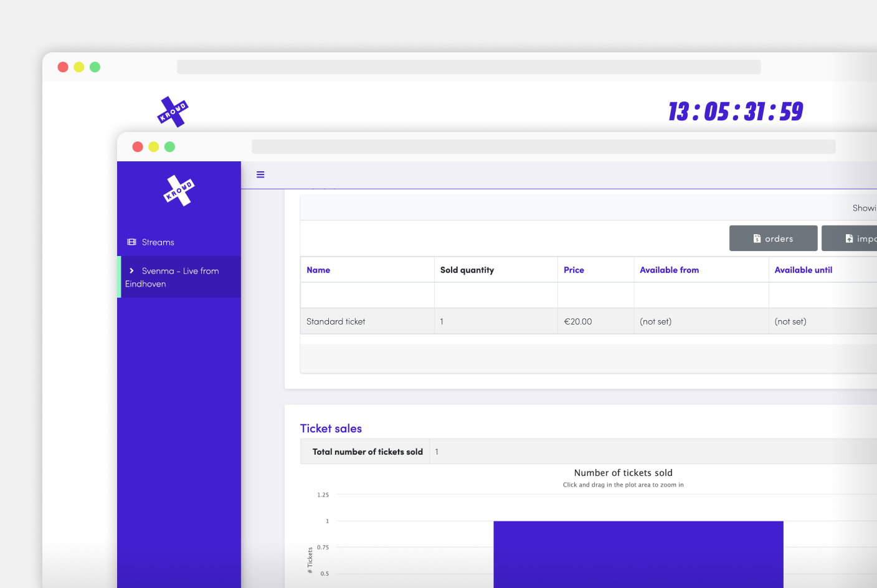
Task: Sort by the Available from column
Action: point(669,270)
